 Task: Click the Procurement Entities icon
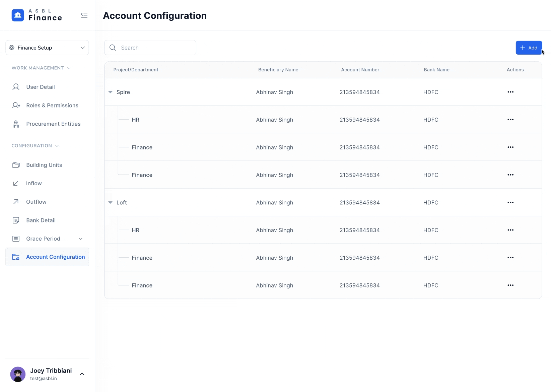point(16,124)
